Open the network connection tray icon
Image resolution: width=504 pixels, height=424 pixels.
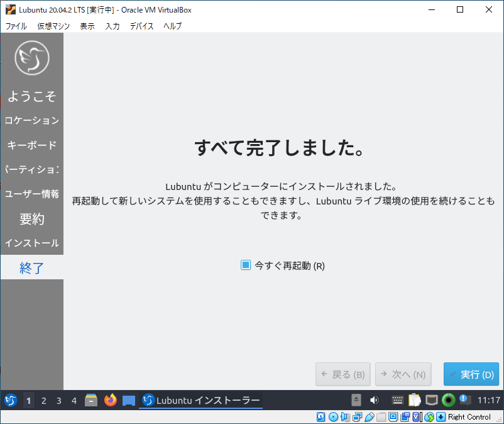432,400
